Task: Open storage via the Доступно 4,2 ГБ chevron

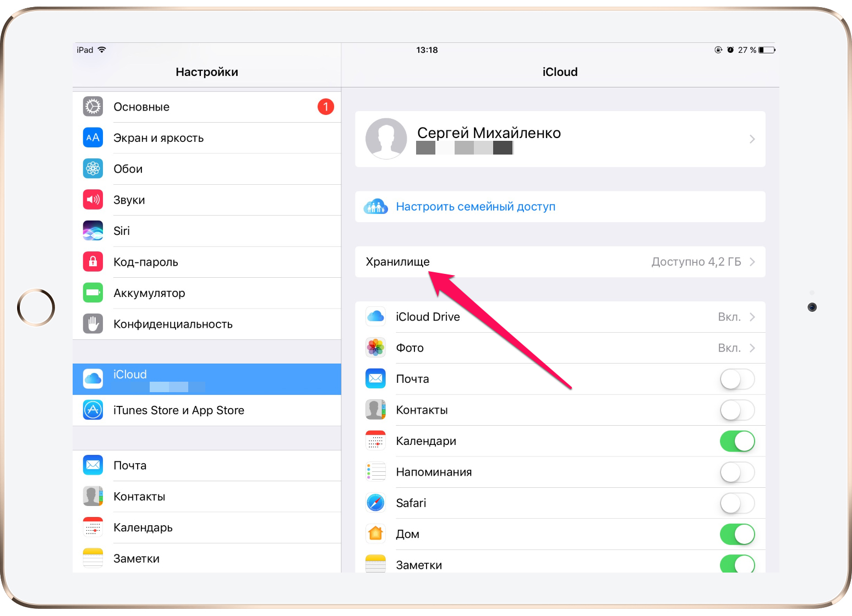Action: tap(752, 262)
